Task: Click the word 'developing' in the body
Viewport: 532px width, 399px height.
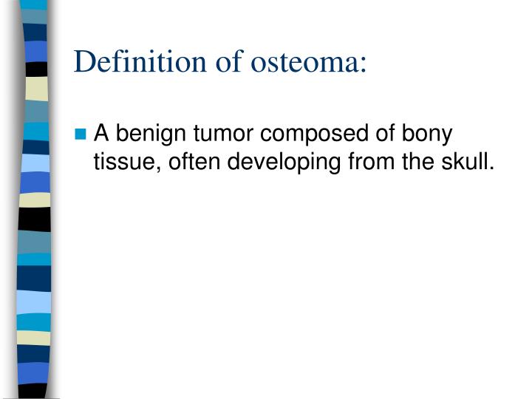Action: click(284, 163)
